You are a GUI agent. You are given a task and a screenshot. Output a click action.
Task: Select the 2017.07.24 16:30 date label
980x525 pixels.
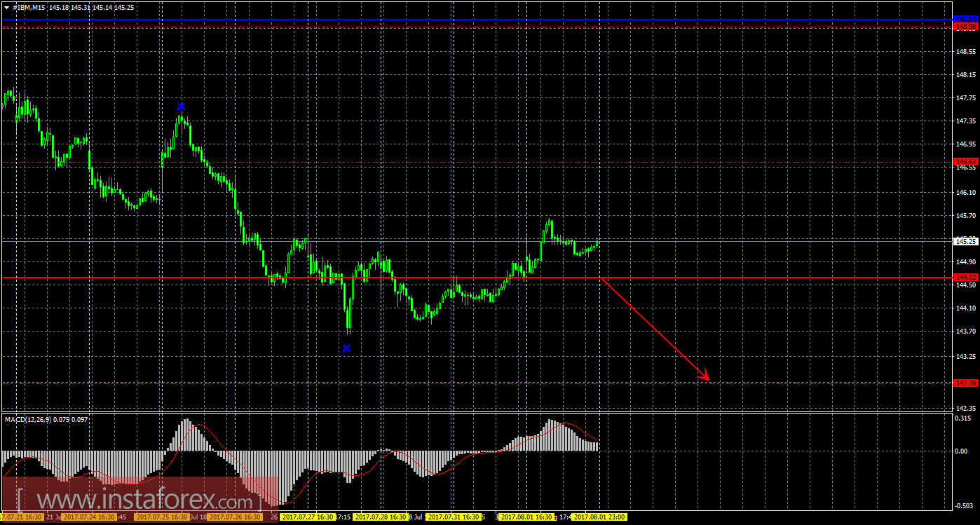[x=88, y=517]
